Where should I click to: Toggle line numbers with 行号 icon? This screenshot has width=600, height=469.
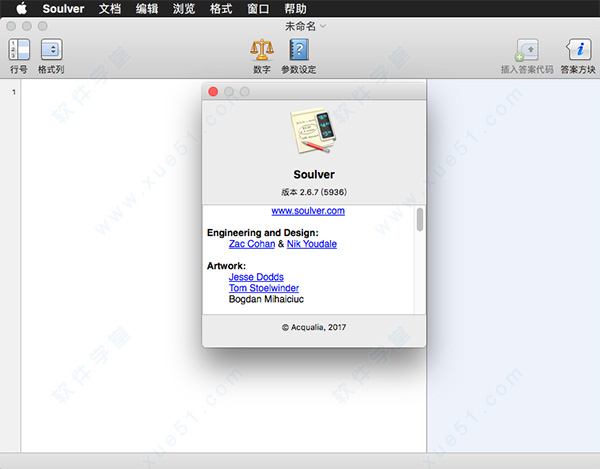point(19,50)
